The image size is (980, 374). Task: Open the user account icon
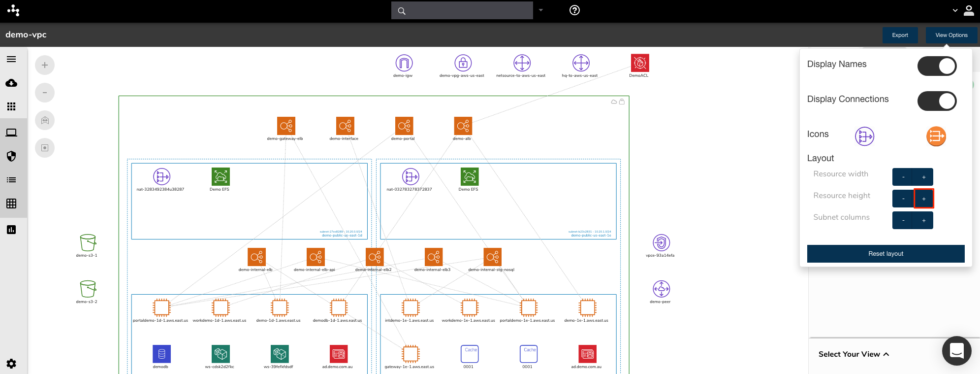969,10
